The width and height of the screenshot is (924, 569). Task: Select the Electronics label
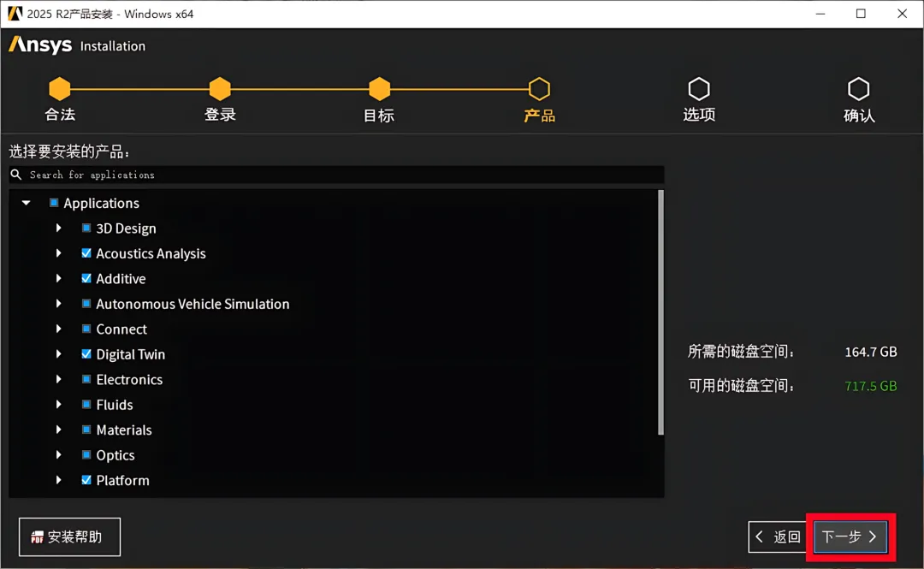pos(129,379)
